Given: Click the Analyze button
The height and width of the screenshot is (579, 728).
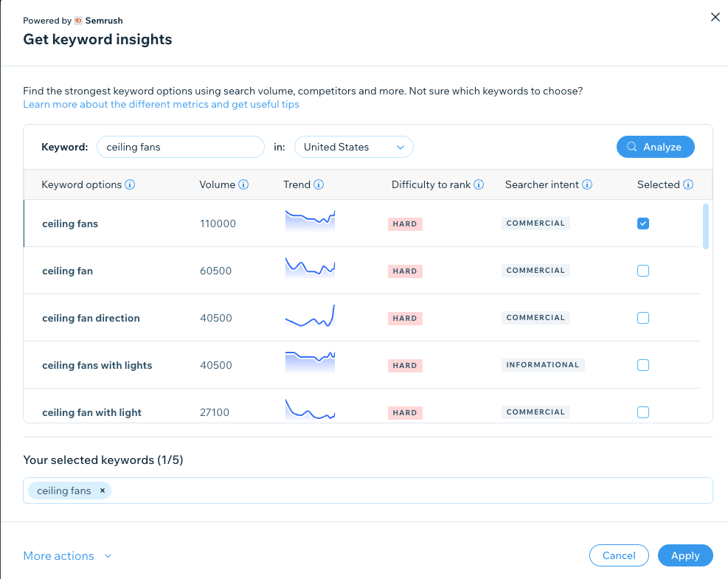Looking at the screenshot, I should point(655,147).
